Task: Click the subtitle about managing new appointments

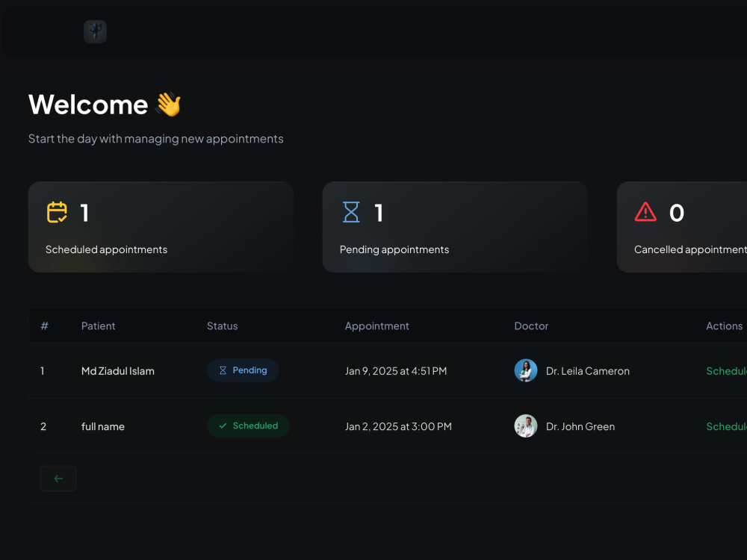Action: pyautogui.click(x=156, y=139)
